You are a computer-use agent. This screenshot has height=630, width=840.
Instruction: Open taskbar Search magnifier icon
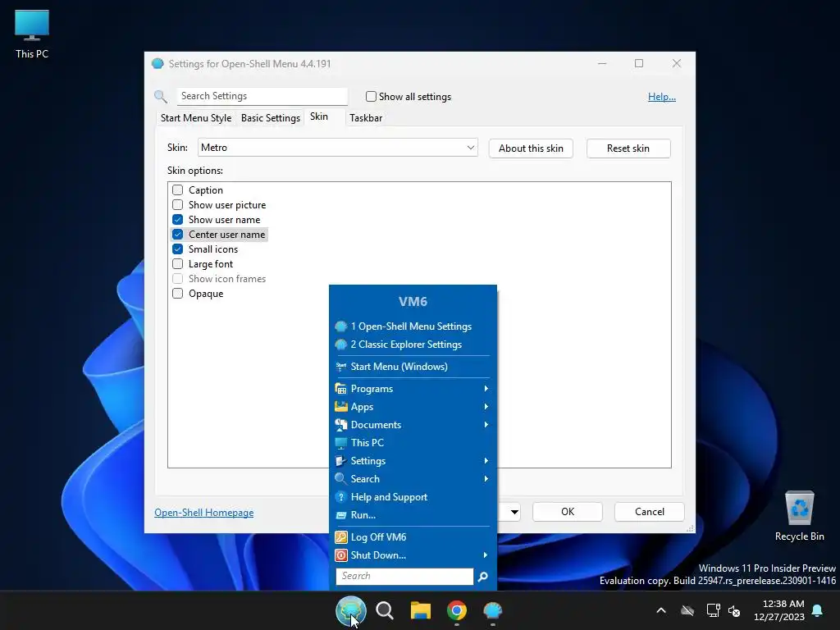click(x=385, y=610)
